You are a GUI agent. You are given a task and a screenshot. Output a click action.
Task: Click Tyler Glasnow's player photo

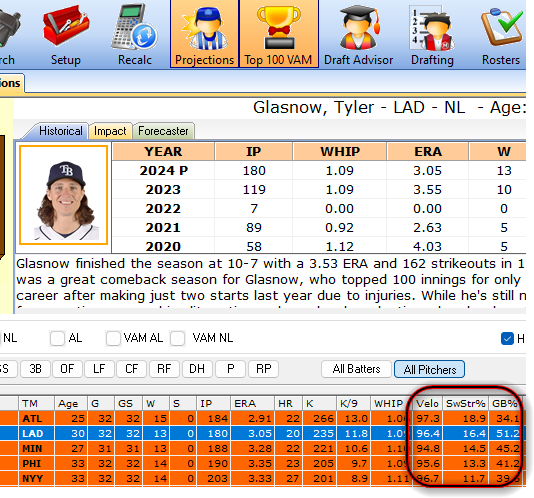(64, 195)
